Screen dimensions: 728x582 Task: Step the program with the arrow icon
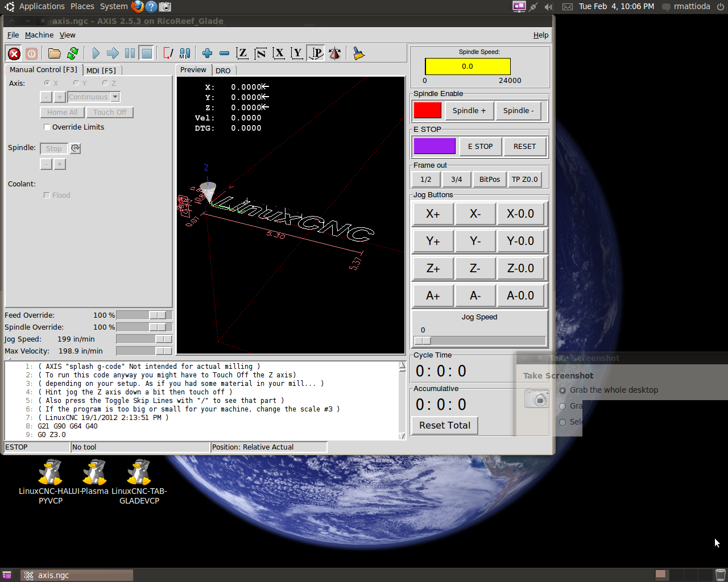(x=113, y=53)
